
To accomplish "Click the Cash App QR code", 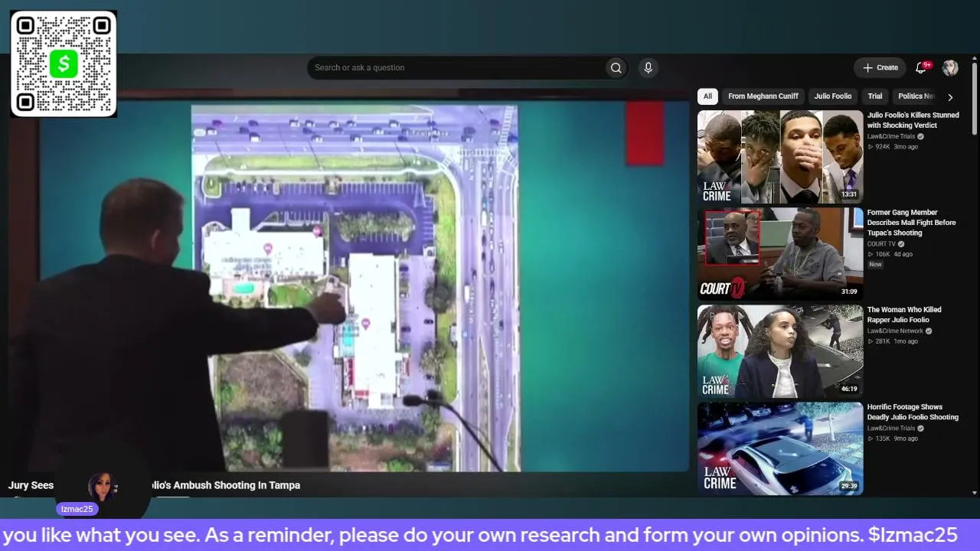I will pyautogui.click(x=64, y=64).
